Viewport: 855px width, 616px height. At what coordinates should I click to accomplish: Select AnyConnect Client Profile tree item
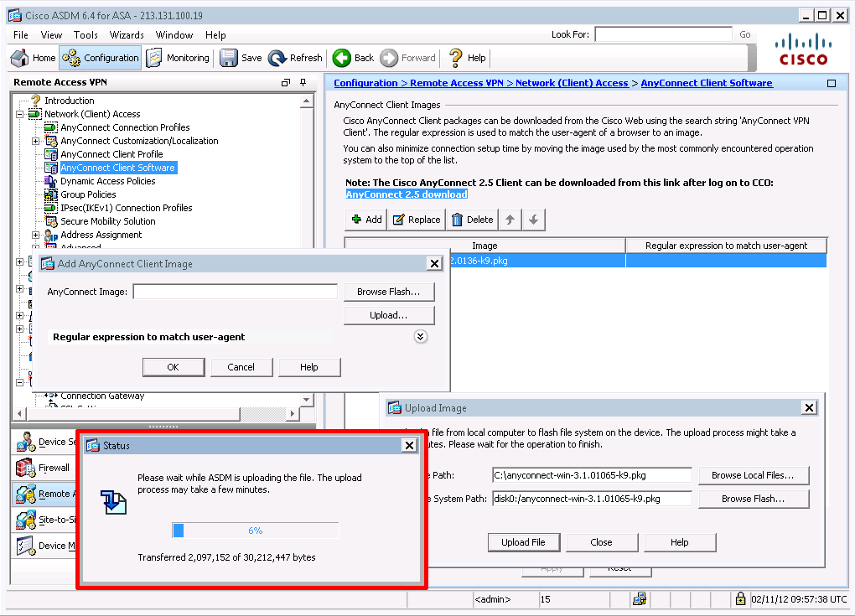click(x=111, y=154)
